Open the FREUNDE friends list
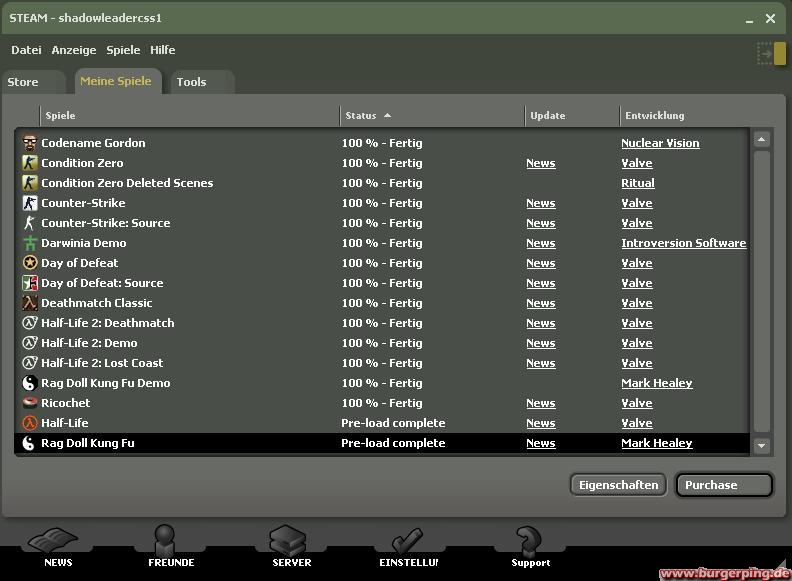Viewport: 792px width, 581px height. click(171, 547)
